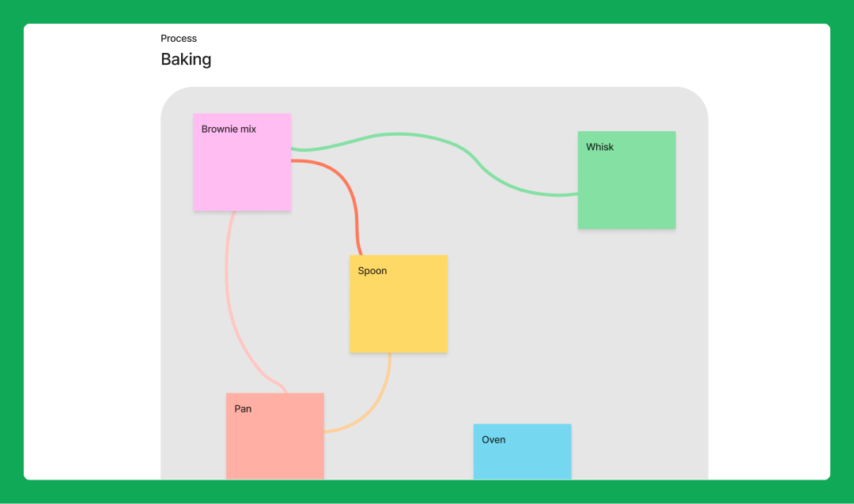Click the Pan label on the red note
854x504 pixels.
tap(242, 408)
